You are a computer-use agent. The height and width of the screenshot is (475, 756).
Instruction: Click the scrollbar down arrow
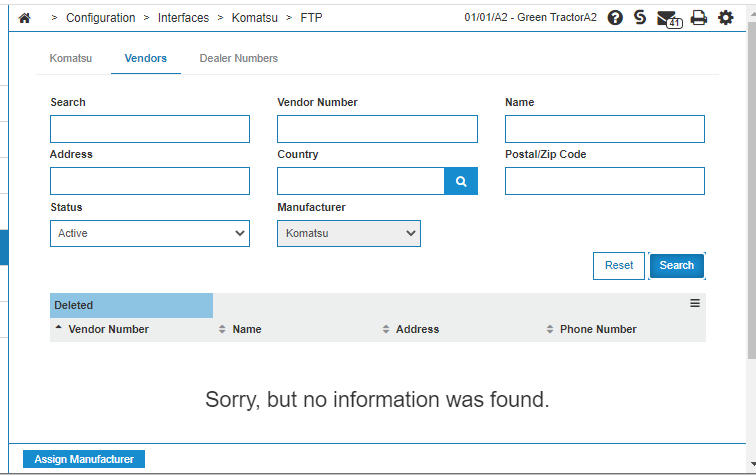[753, 464]
